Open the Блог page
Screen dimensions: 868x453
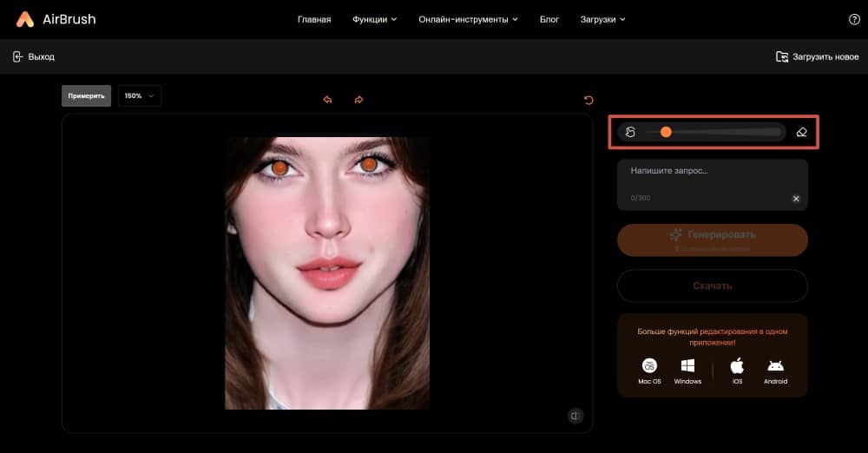[549, 19]
